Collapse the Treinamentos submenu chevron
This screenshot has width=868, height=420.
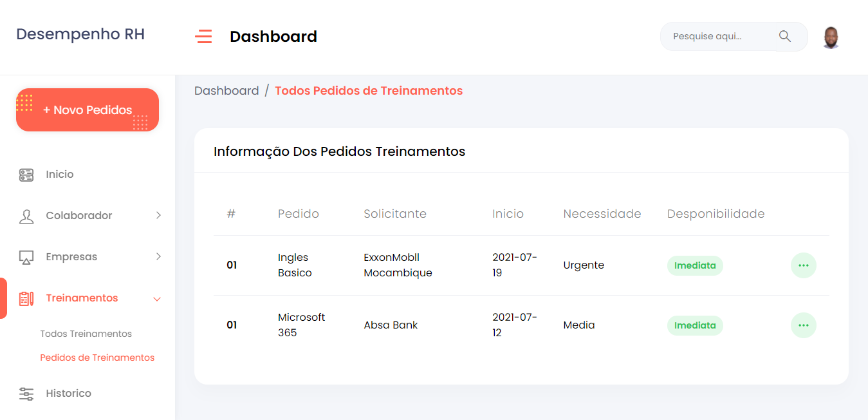[157, 299]
